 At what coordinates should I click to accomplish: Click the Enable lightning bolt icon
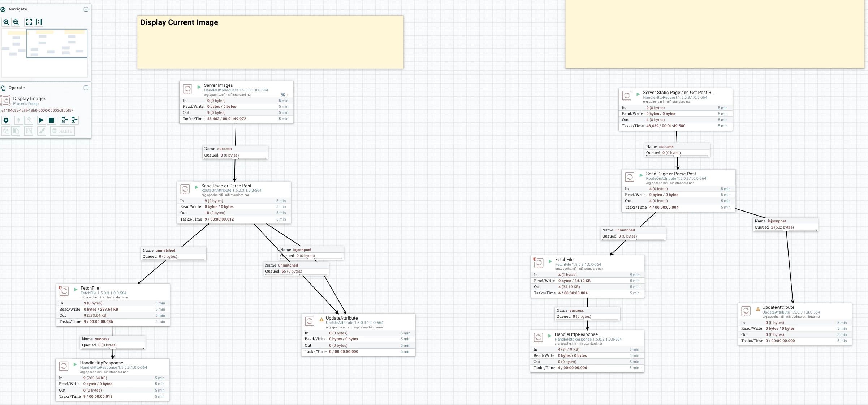[19, 120]
